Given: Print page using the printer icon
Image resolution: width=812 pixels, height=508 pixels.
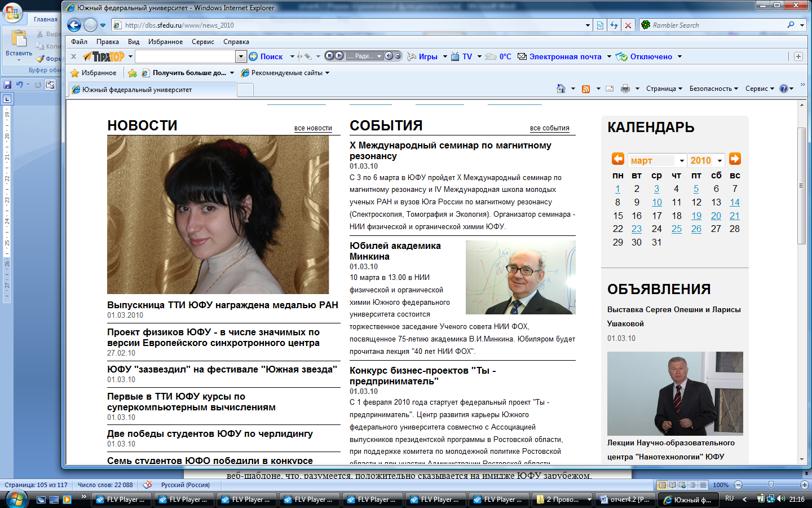Looking at the screenshot, I should (x=625, y=89).
